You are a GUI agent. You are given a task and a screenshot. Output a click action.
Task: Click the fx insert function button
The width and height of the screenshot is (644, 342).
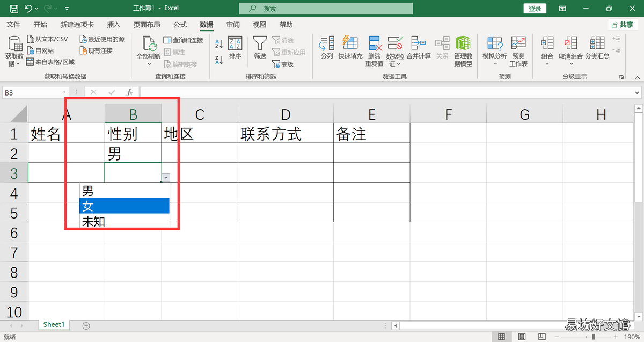tap(129, 93)
